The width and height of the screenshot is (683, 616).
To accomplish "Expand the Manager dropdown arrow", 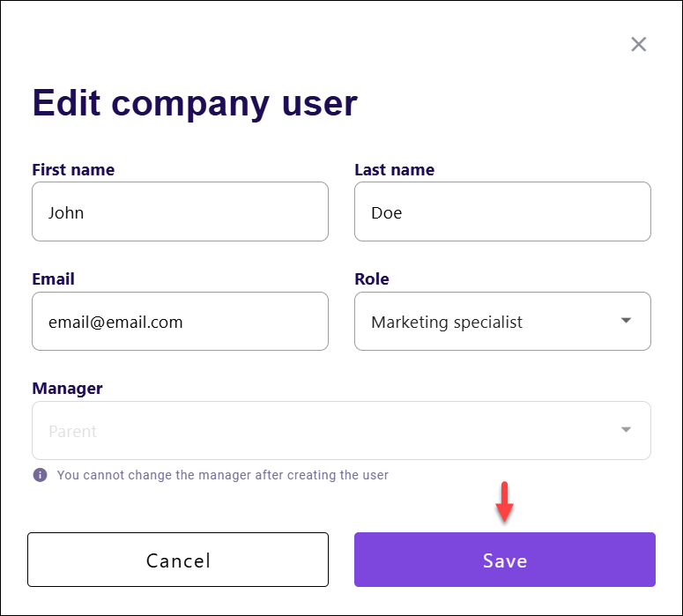I will 626,430.
